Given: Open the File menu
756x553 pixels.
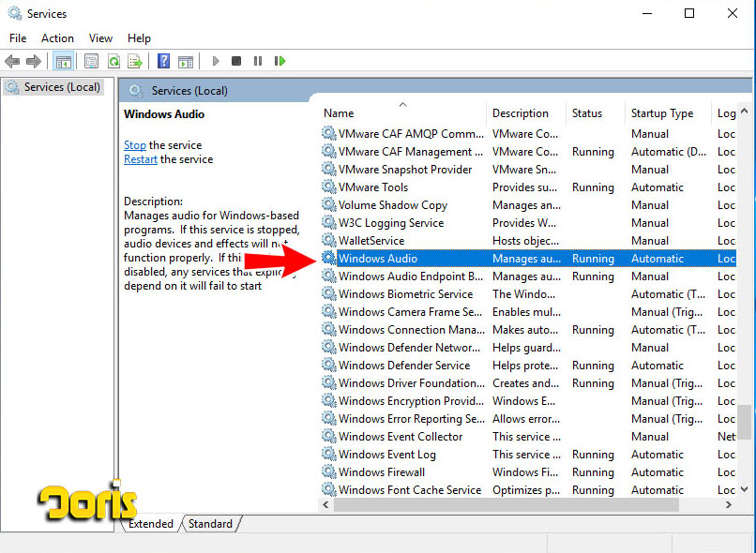Looking at the screenshot, I should tap(18, 38).
